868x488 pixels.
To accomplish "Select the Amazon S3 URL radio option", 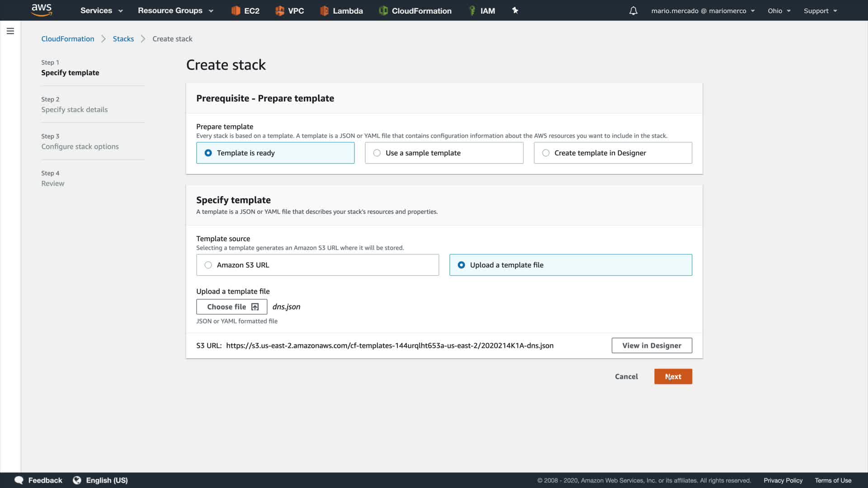I will [x=208, y=265].
